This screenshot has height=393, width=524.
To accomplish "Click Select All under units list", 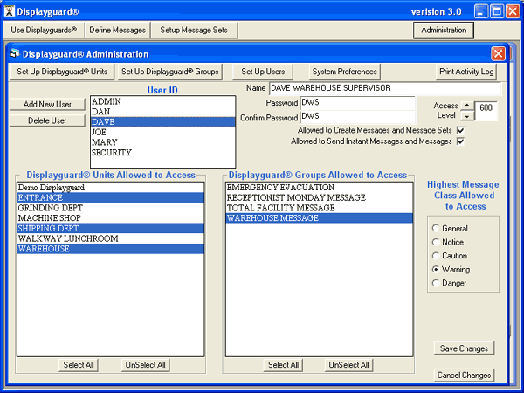I will tap(78, 365).
